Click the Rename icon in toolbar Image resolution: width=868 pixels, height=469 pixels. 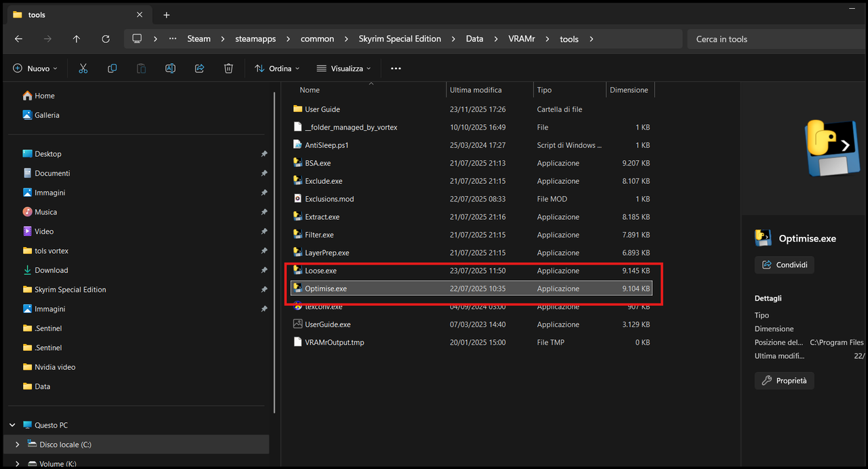tap(170, 69)
